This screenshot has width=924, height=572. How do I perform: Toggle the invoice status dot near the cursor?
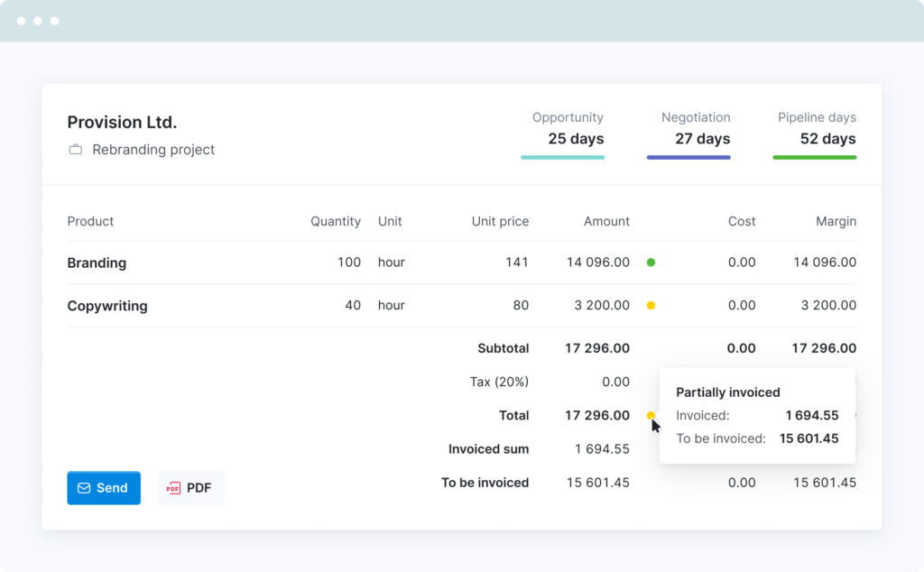pyautogui.click(x=651, y=415)
